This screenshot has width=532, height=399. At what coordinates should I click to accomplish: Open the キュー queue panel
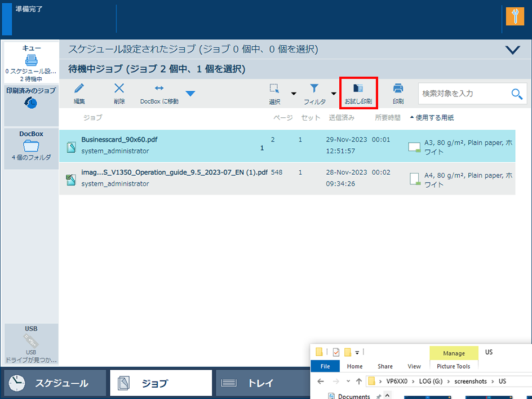31,63
